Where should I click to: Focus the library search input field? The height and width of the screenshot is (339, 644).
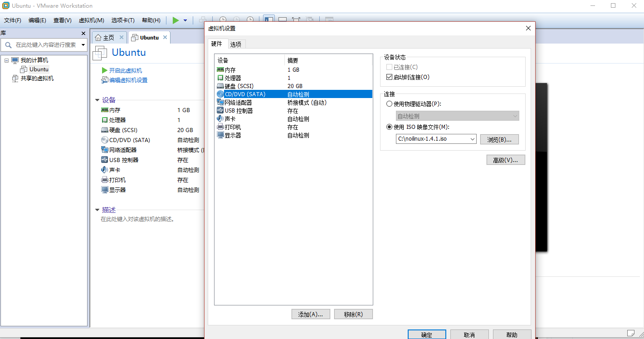pos(46,45)
